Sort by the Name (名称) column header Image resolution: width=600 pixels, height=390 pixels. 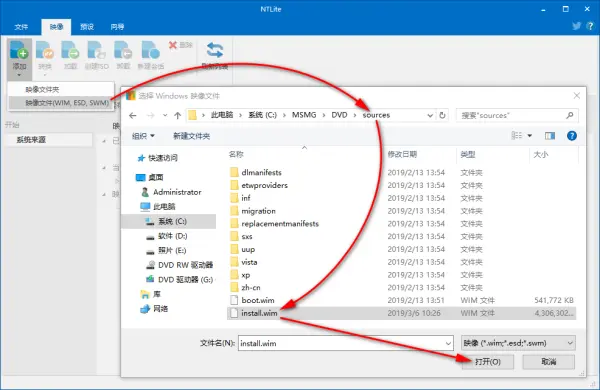click(x=236, y=154)
